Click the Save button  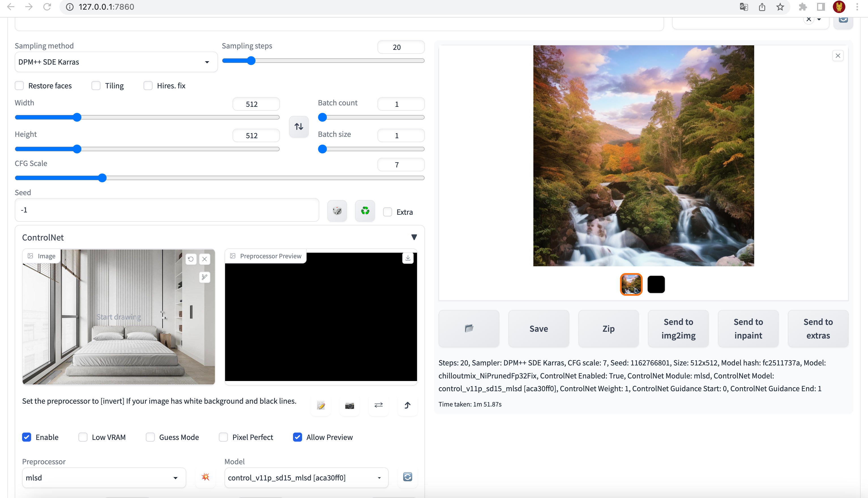(x=538, y=328)
